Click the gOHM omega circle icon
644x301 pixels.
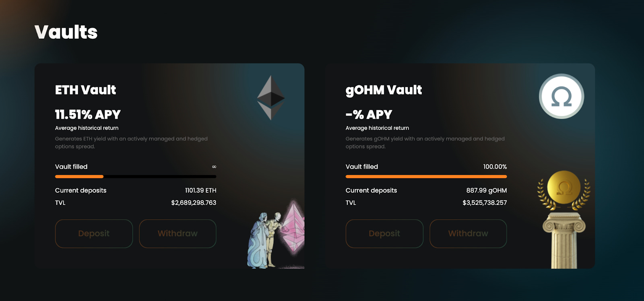tap(561, 96)
